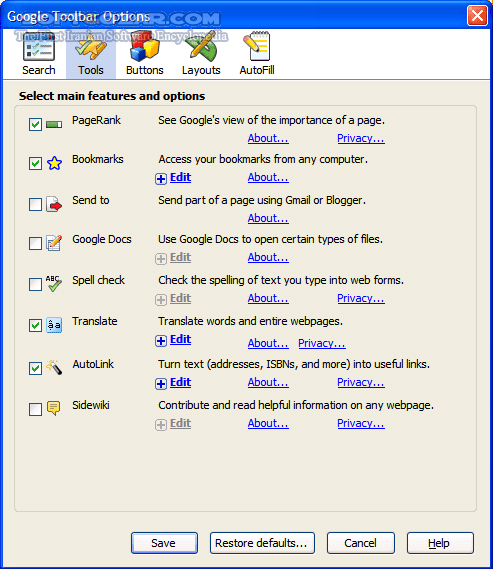Image resolution: width=493 pixels, height=569 pixels.
Task: Click the PageRank green bar icon
Action: 54,125
